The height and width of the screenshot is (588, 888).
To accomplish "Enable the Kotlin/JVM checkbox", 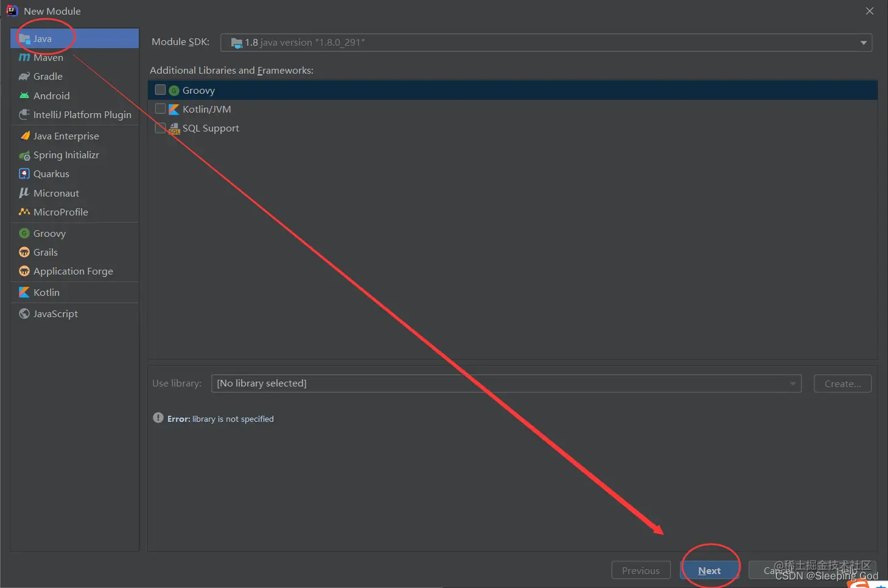I will [161, 109].
